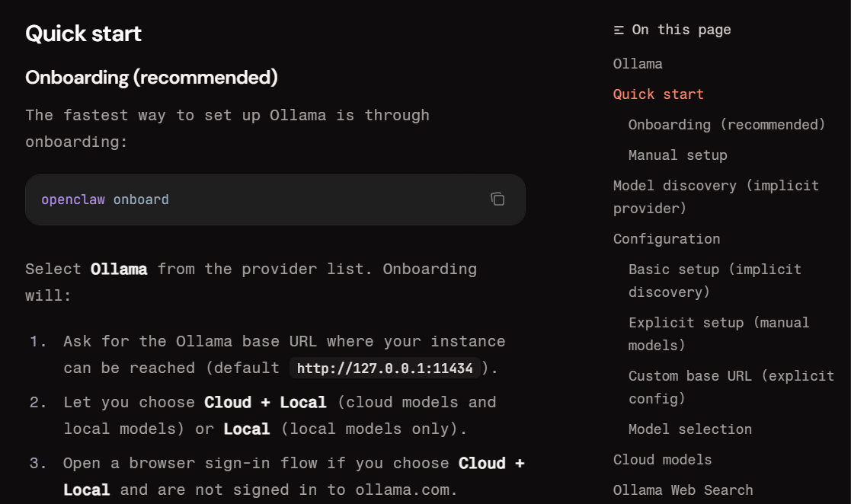Select Model selection in sidebar
Image resolution: width=851 pixels, height=504 pixels.
[x=689, y=429]
